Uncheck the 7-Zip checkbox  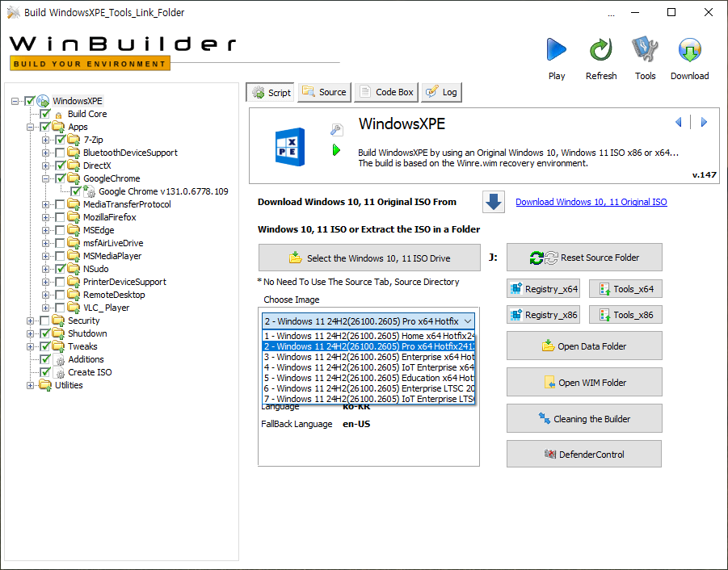point(60,140)
